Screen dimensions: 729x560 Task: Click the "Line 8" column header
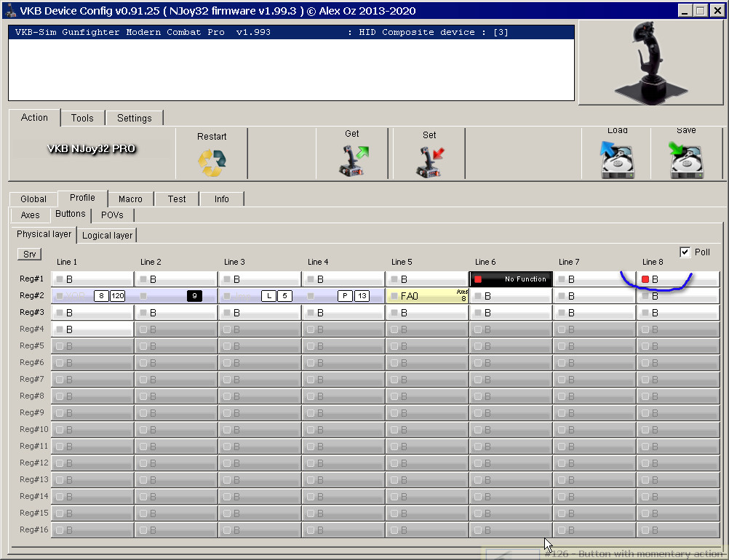pyautogui.click(x=653, y=262)
